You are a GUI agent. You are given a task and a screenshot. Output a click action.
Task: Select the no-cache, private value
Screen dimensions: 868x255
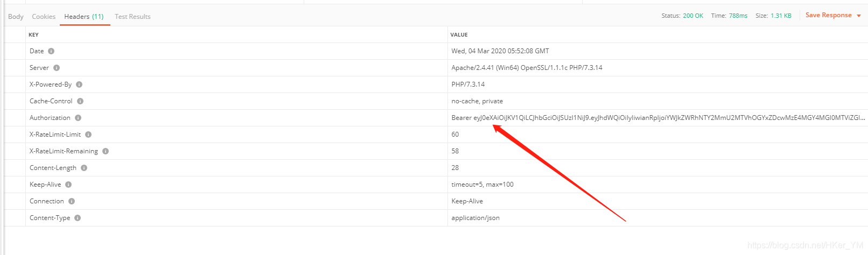coord(477,101)
